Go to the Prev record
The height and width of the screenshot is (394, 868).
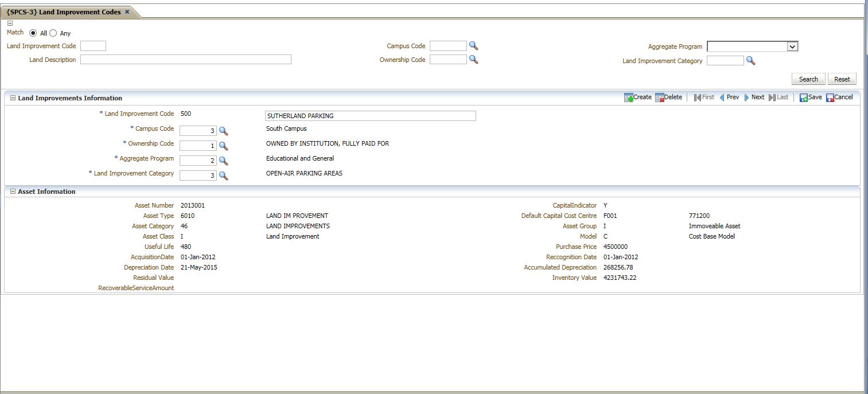(729, 97)
